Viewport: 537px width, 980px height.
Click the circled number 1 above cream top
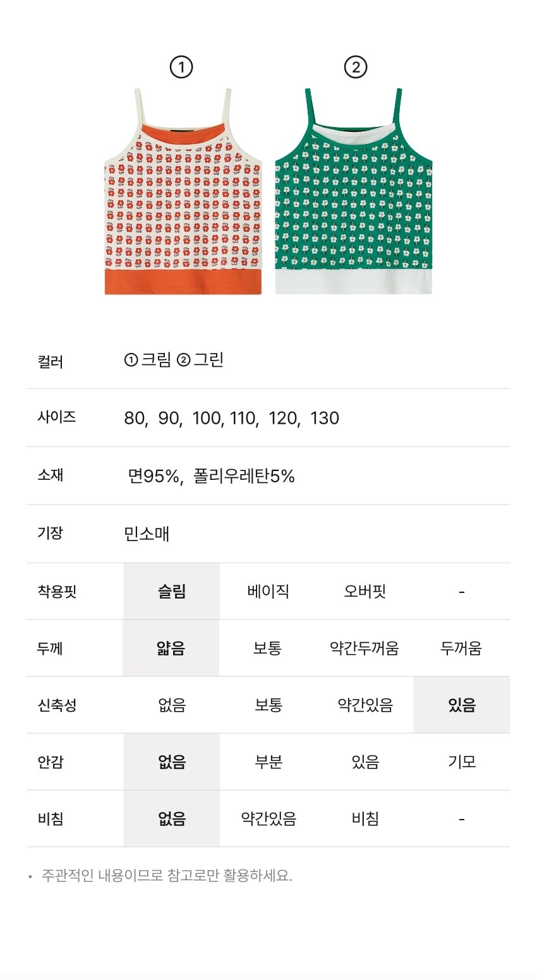pos(181,67)
